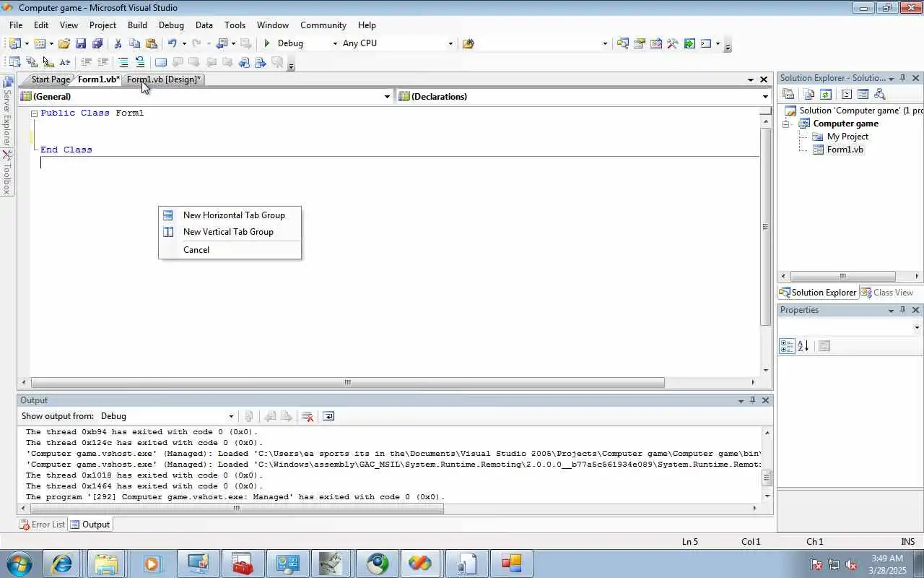924x578 pixels.
Task: Open the Community menu
Action: coord(323,25)
